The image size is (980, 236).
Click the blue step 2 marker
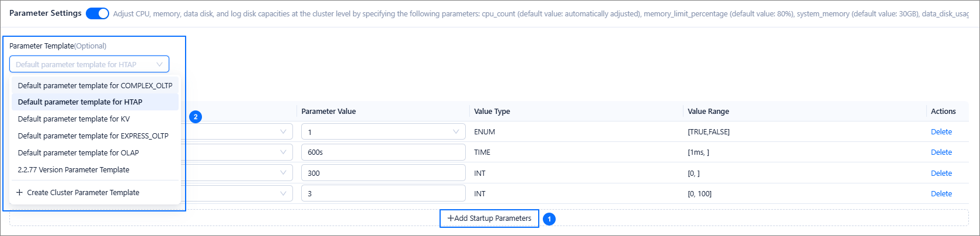196,117
